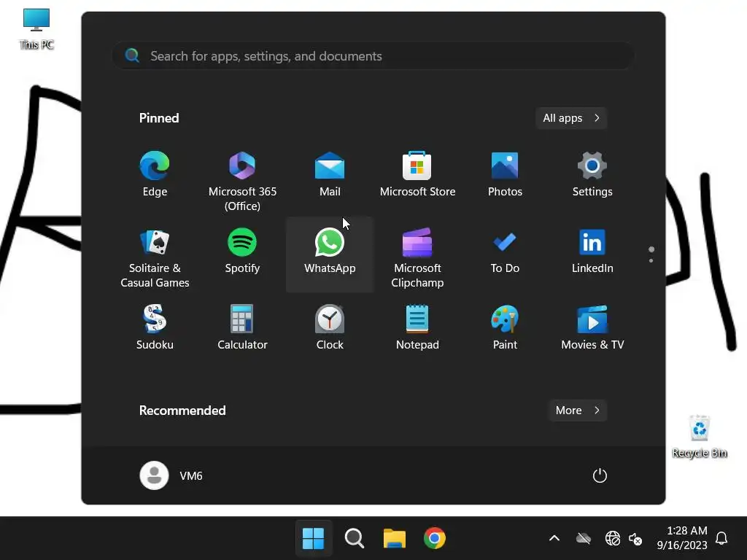The image size is (747, 560).
Task: Show hidden system tray icons
Action: point(554,538)
